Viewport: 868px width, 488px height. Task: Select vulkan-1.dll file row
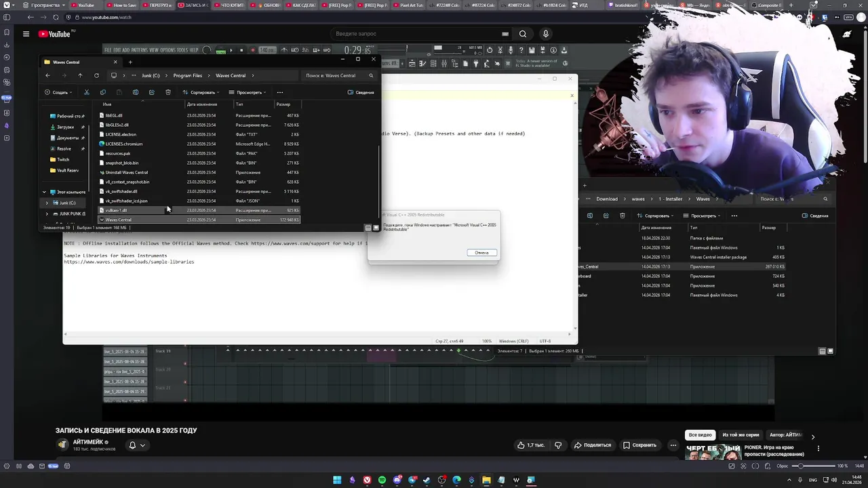point(200,210)
